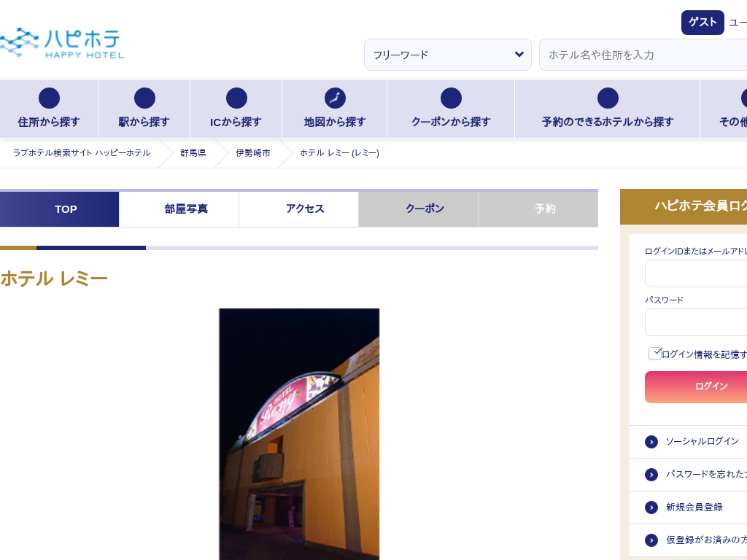
Task: Open the 新規会員登録 link
Action: (694, 507)
